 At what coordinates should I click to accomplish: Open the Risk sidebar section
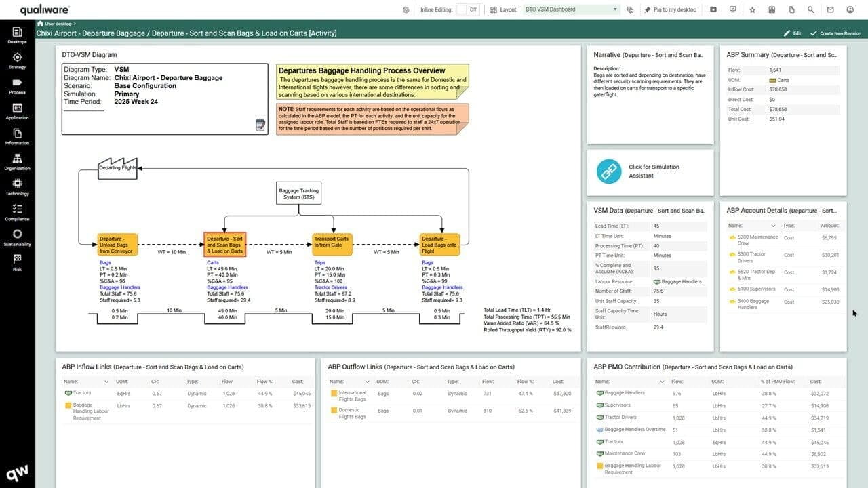(17, 262)
